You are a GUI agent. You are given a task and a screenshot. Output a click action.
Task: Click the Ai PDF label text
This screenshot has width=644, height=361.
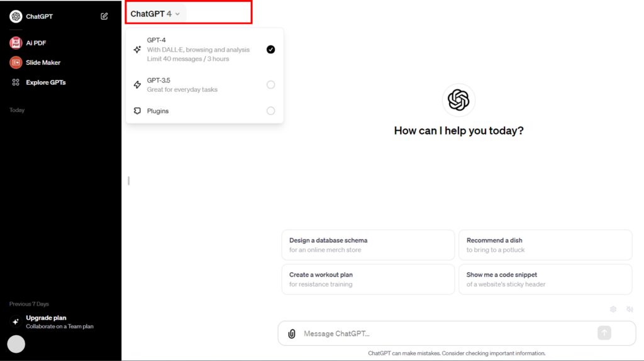pos(36,43)
